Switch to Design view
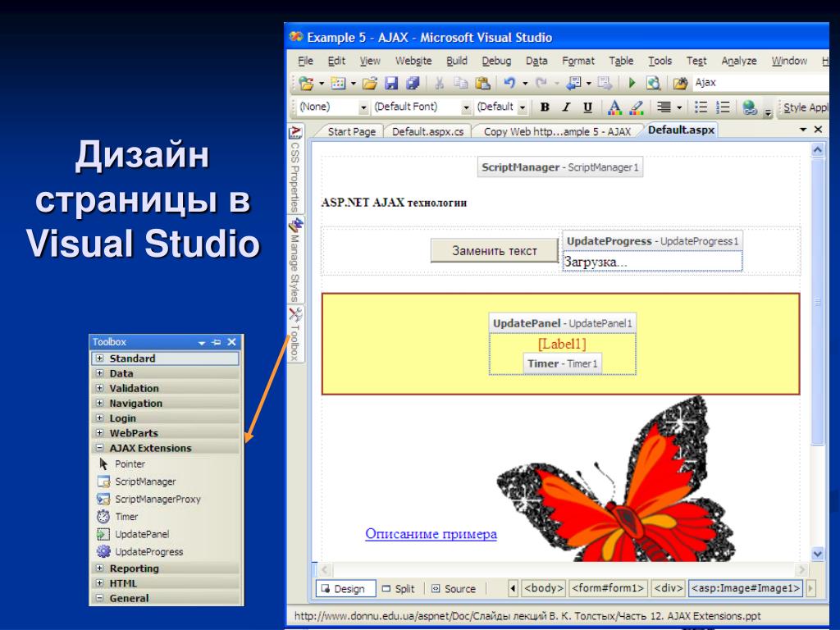The height and width of the screenshot is (630, 840). click(x=345, y=589)
